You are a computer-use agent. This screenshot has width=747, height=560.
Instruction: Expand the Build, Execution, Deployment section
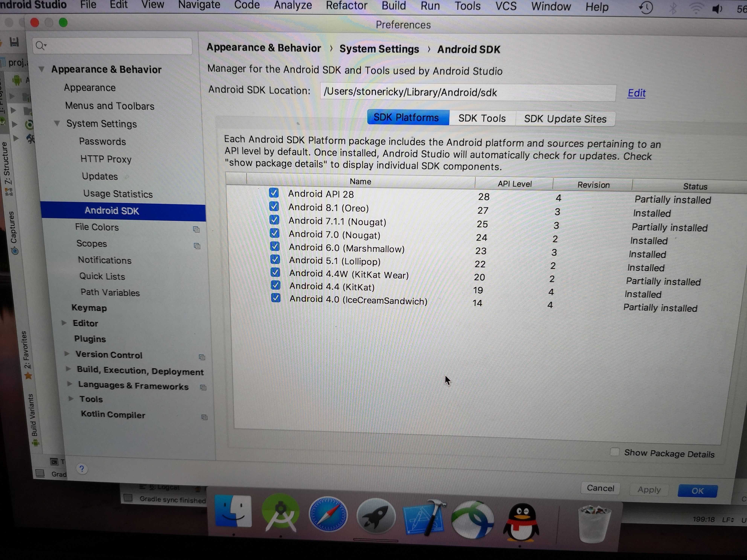click(x=68, y=369)
